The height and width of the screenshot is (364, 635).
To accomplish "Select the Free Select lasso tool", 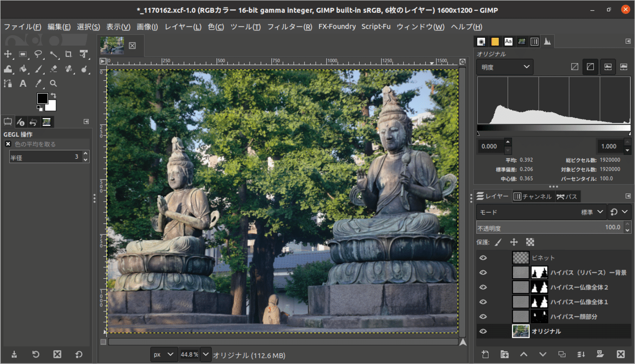I will coord(38,54).
